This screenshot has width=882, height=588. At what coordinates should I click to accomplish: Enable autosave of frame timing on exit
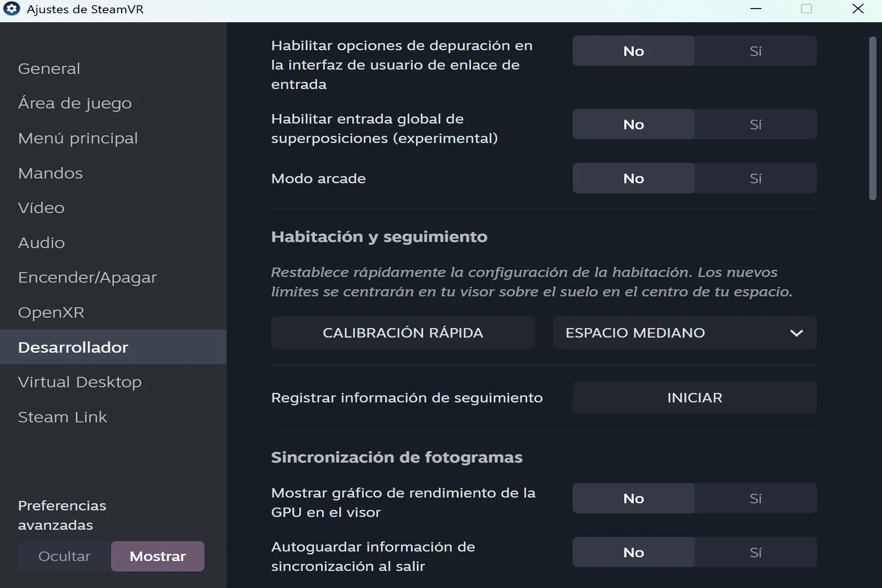(x=756, y=552)
